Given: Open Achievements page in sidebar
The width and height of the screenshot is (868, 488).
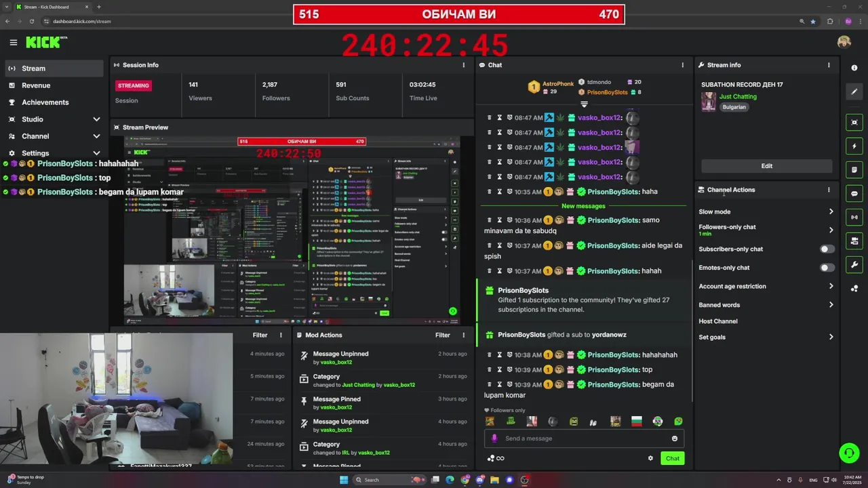Looking at the screenshot, I should [54, 102].
